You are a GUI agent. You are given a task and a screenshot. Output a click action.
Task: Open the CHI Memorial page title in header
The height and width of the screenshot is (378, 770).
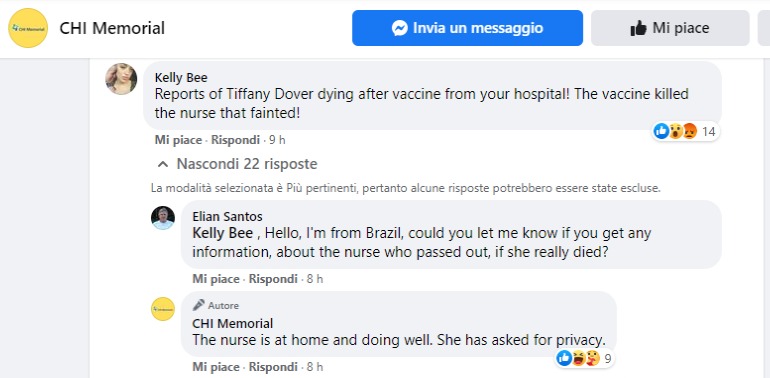[112, 28]
